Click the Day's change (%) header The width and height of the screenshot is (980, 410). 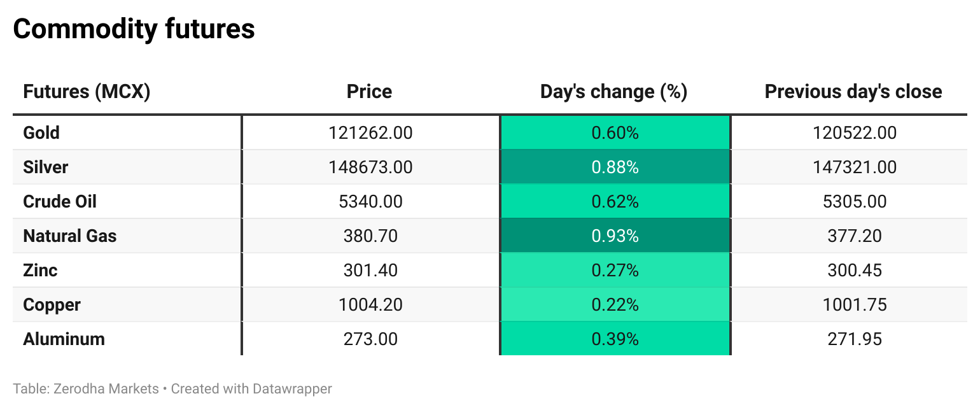point(613,92)
